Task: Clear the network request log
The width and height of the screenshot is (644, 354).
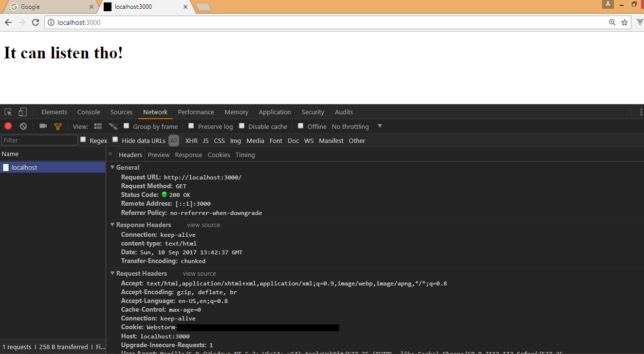Action: pyautogui.click(x=23, y=126)
